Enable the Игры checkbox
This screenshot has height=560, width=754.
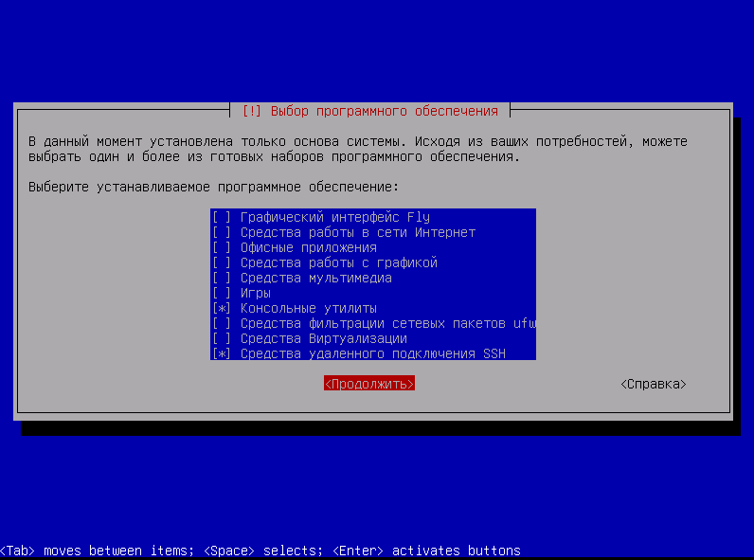[x=222, y=294]
